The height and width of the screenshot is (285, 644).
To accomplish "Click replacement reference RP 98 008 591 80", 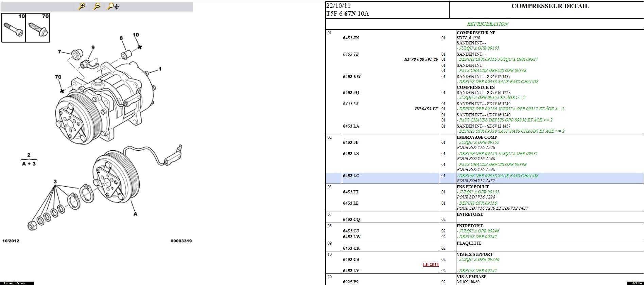I will coord(421,59).
